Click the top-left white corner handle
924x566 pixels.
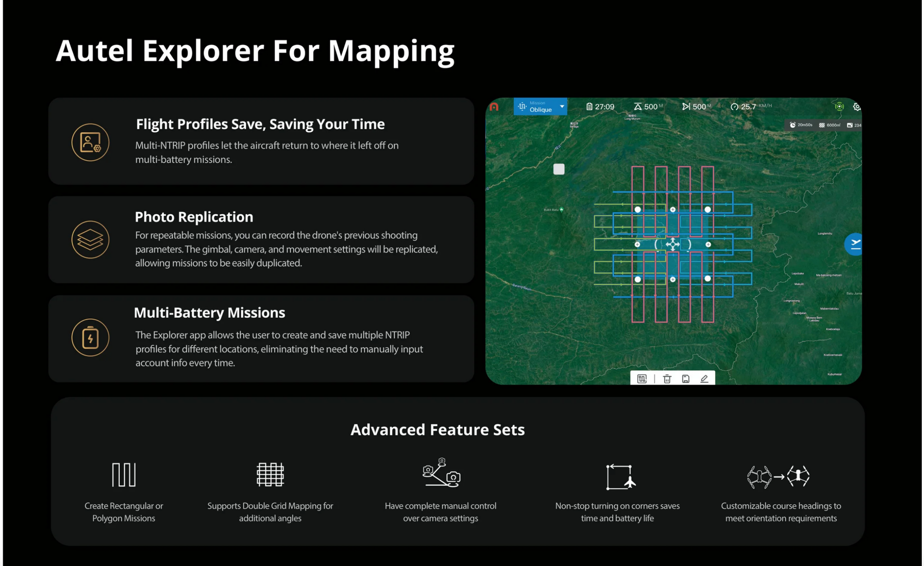click(x=638, y=209)
